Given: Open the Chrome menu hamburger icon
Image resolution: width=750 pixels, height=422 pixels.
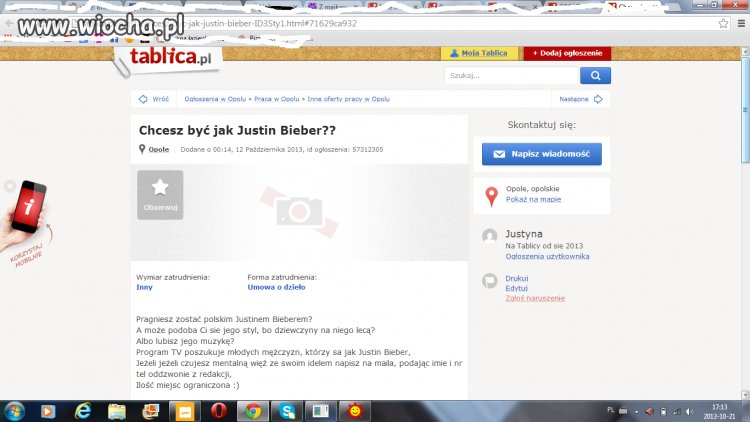Looking at the screenshot, I should click(741, 23).
